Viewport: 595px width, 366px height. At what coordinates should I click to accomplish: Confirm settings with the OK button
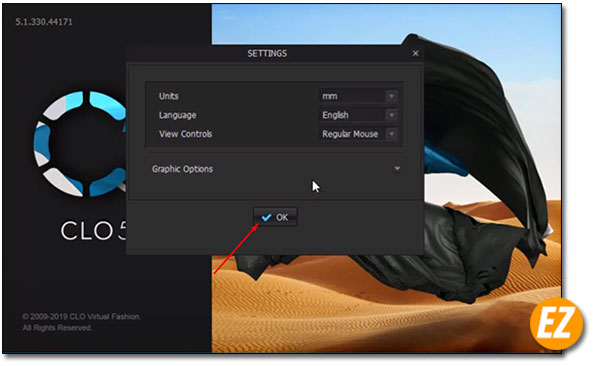click(x=275, y=217)
